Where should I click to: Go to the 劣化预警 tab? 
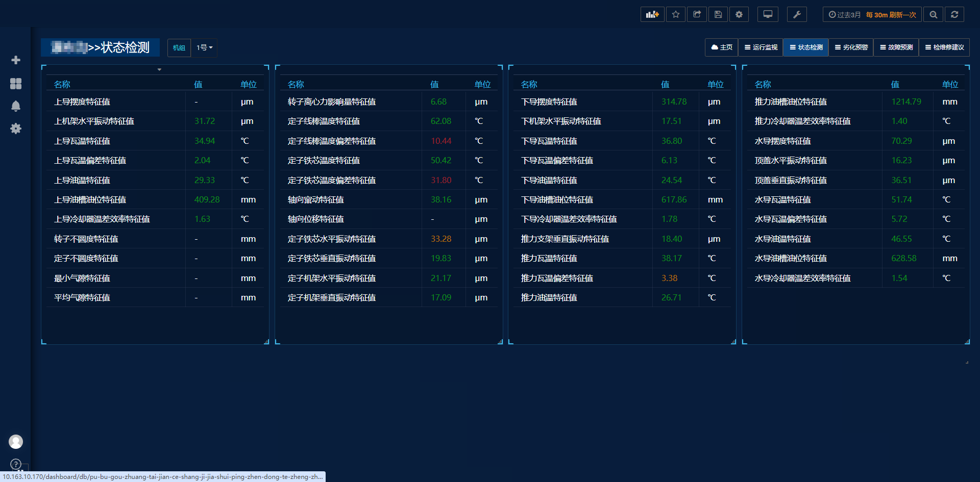click(851, 47)
